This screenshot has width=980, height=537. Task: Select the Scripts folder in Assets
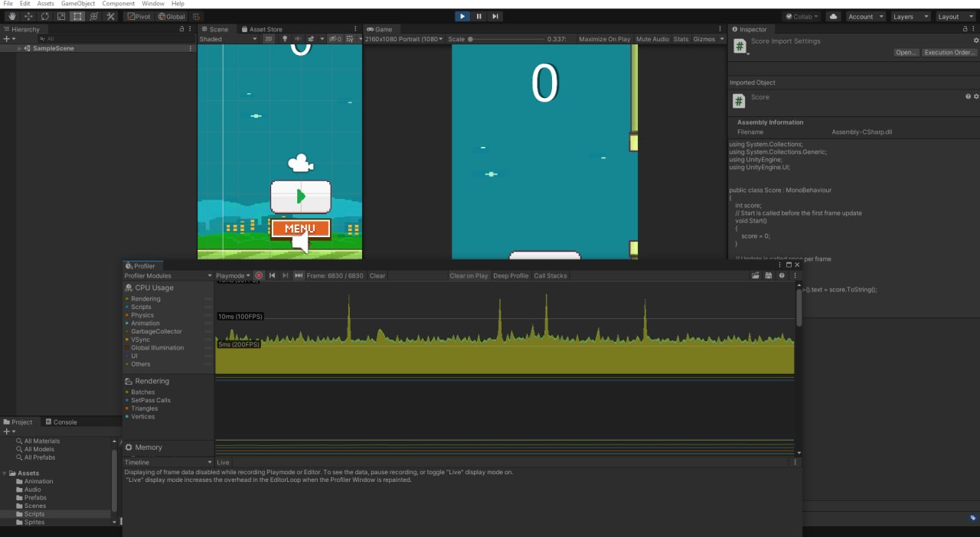[x=34, y=514]
